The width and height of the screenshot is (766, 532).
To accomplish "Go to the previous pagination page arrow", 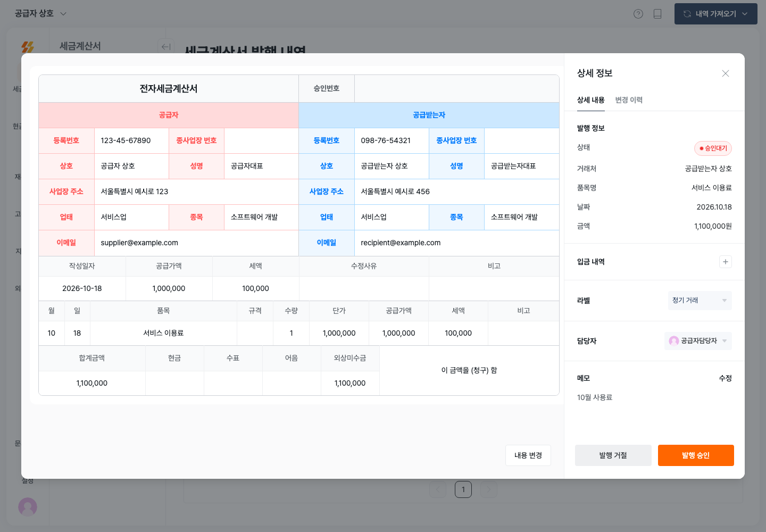I will pos(438,489).
